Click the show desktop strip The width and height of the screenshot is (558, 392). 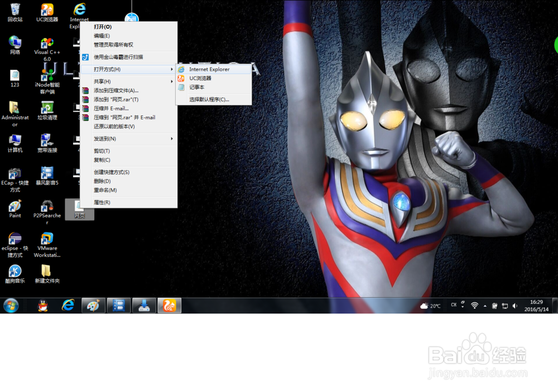tap(555, 306)
